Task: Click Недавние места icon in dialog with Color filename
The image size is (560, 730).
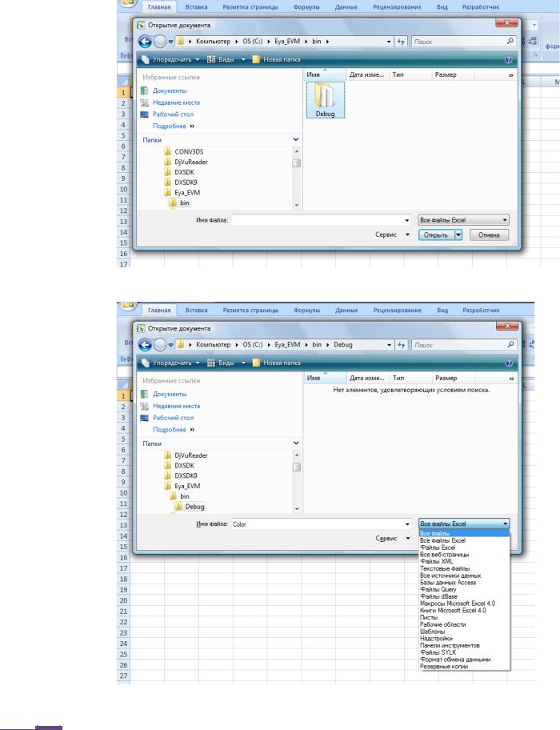Action: (x=145, y=406)
